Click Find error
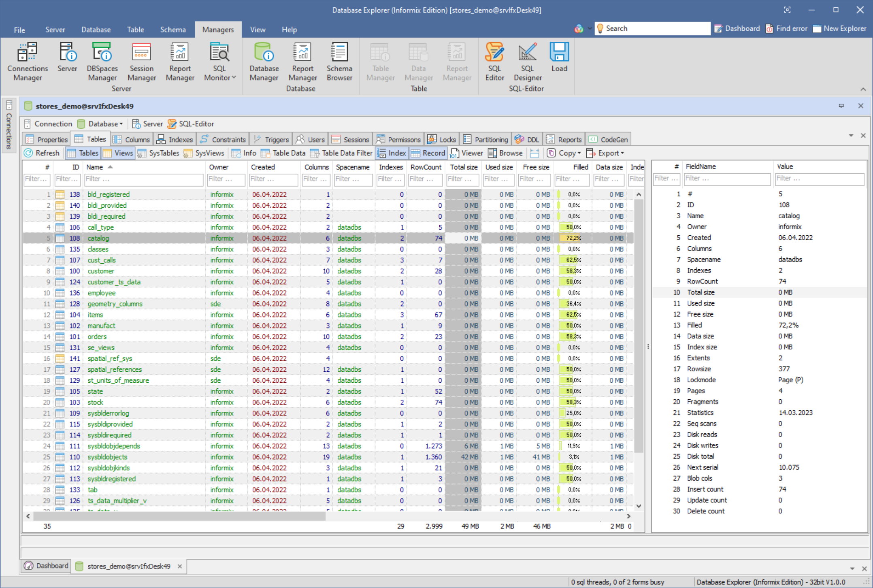 coord(786,28)
